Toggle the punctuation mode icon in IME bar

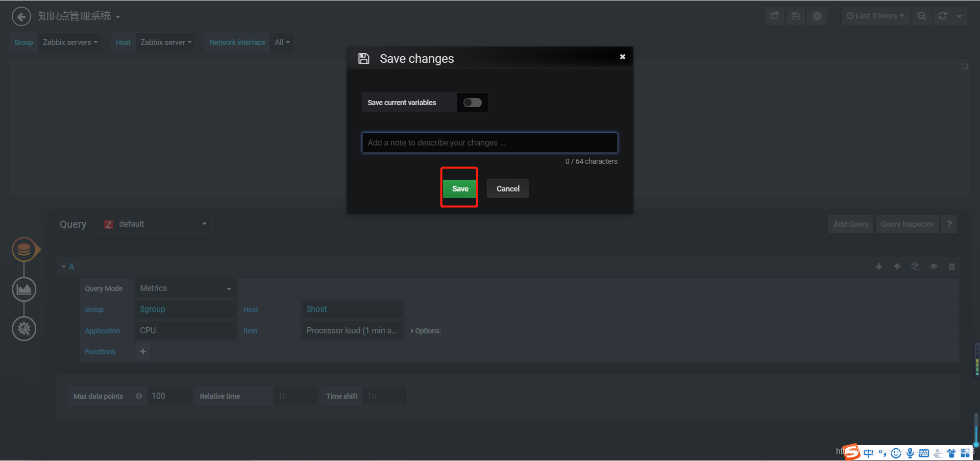(x=883, y=453)
